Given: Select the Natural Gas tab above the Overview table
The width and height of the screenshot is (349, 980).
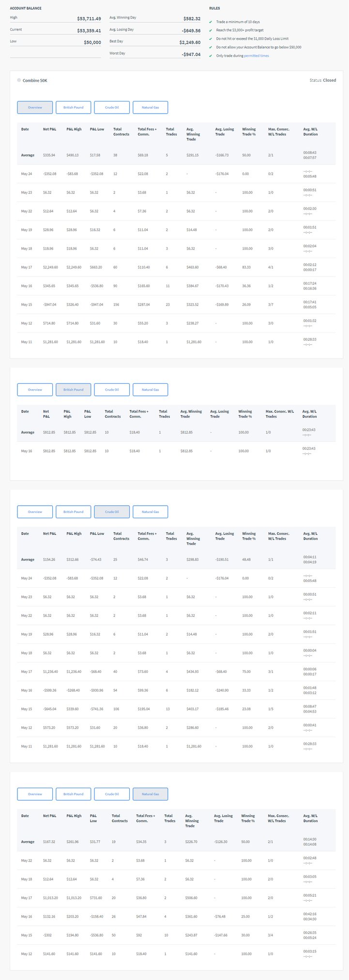Looking at the screenshot, I should pos(150,107).
